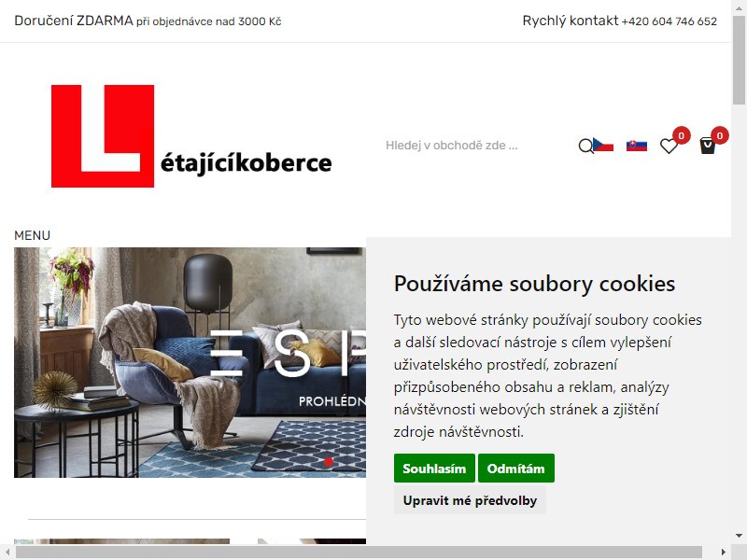This screenshot has height=560, width=747.
Task: Focus the Hledej v obchodě search field
Action: coord(476,146)
